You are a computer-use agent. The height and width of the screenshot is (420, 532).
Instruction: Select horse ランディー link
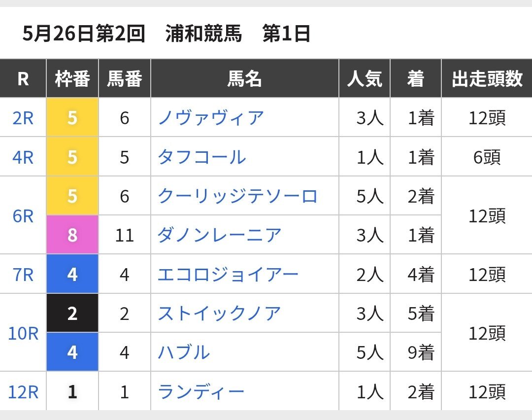click(201, 392)
